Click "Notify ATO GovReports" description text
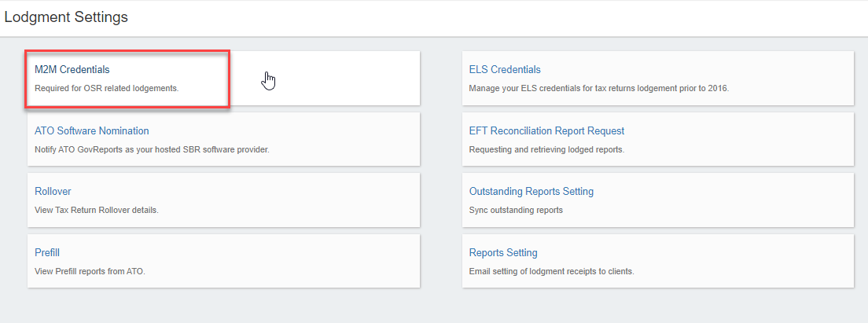 (152, 149)
